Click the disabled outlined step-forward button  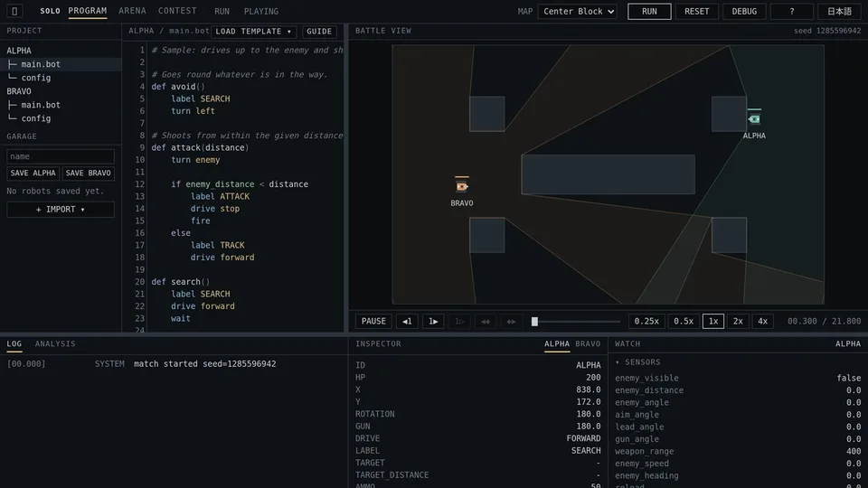point(459,322)
